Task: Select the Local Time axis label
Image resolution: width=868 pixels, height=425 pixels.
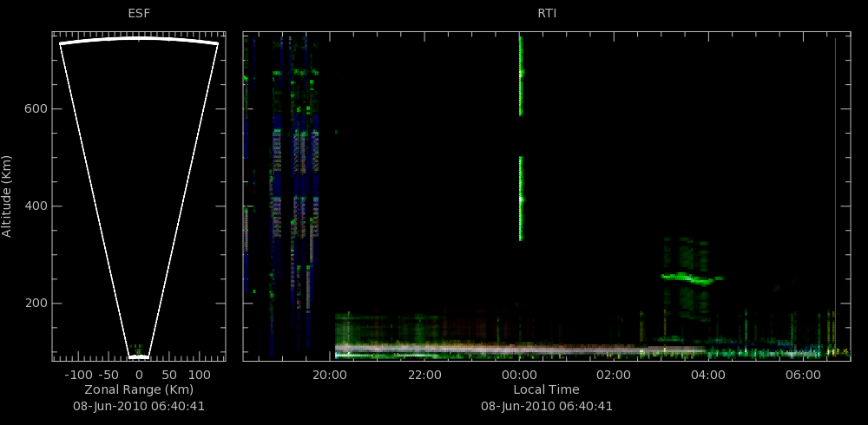Action: point(546,389)
